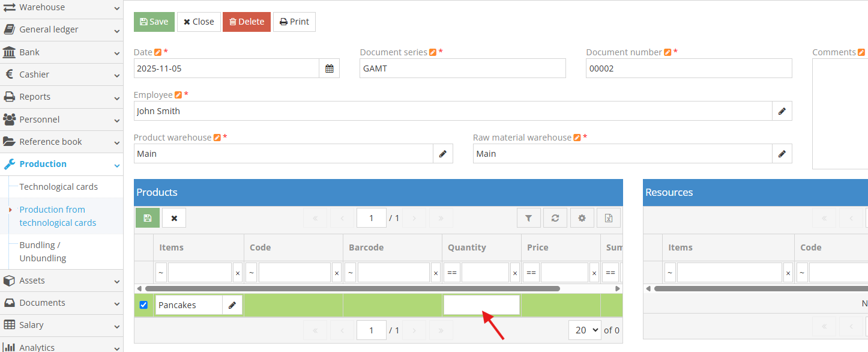The height and width of the screenshot is (352, 868).
Task: Open Products grid settings gear
Action: click(x=582, y=217)
